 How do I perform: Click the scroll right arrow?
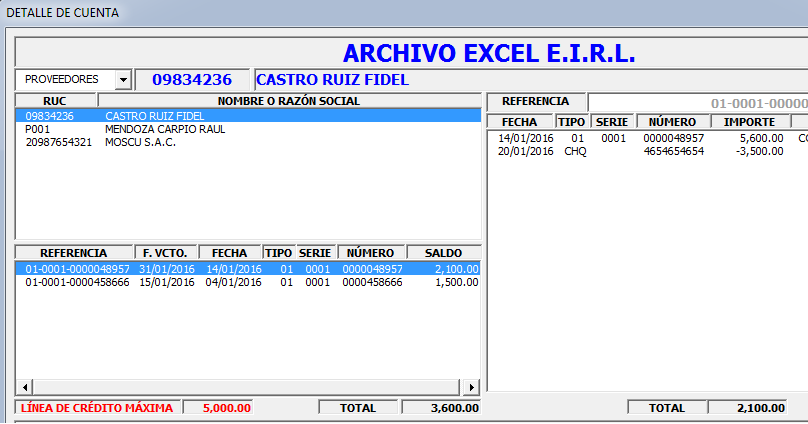pos(472,387)
